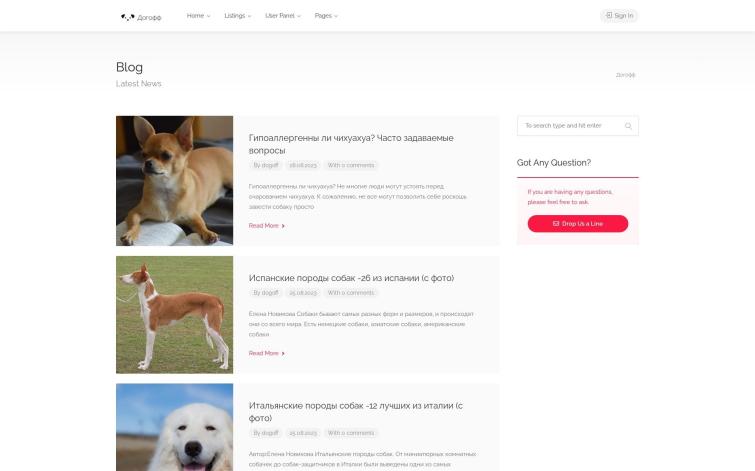
Task: Click the 'Blog' page heading
Action: [x=130, y=67]
